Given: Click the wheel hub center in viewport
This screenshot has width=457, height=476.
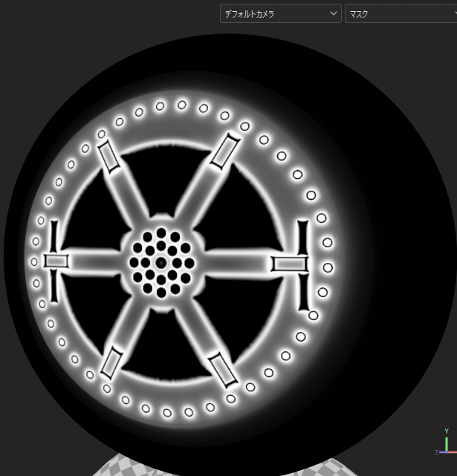Looking at the screenshot, I should click(161, 263).
